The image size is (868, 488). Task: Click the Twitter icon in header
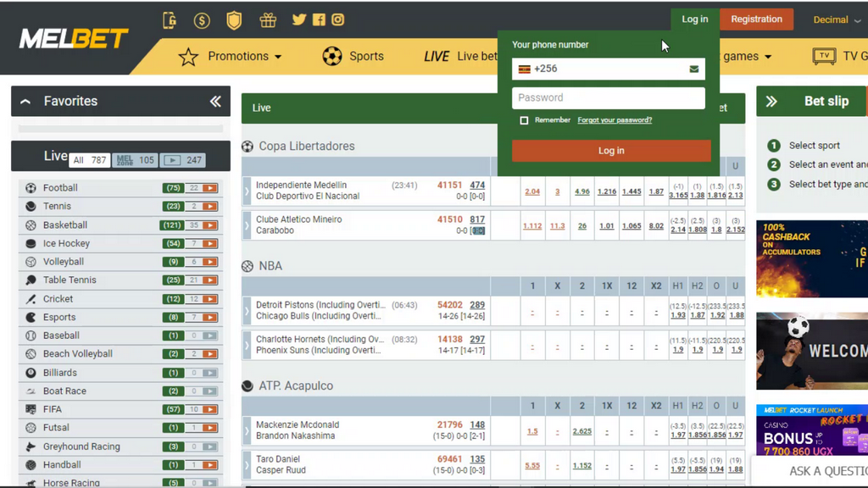tap(299, 19)
